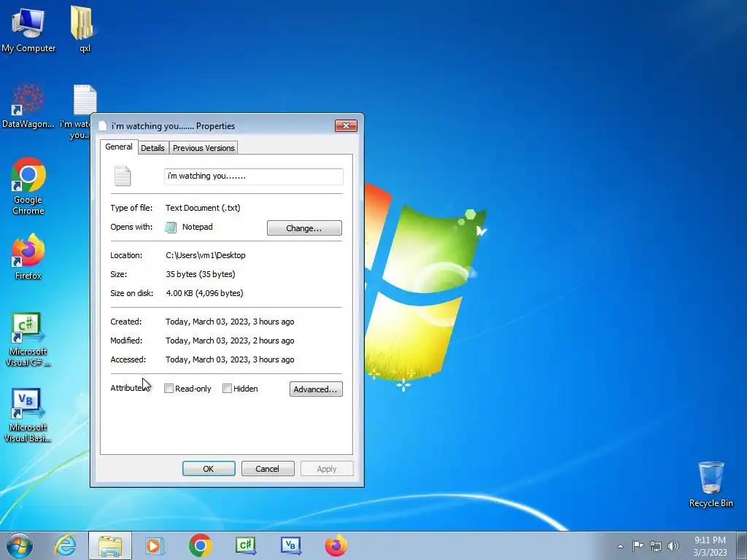Open volume speaker tray icon

point(673,546)
